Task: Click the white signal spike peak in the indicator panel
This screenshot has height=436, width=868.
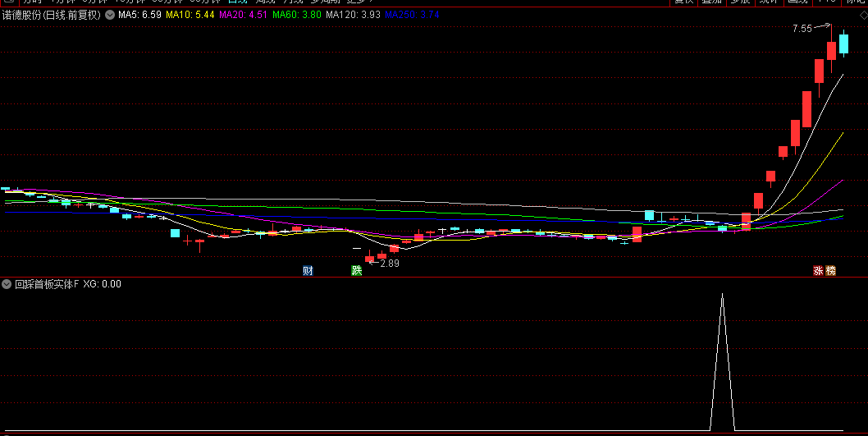Action: pos(722,296)
